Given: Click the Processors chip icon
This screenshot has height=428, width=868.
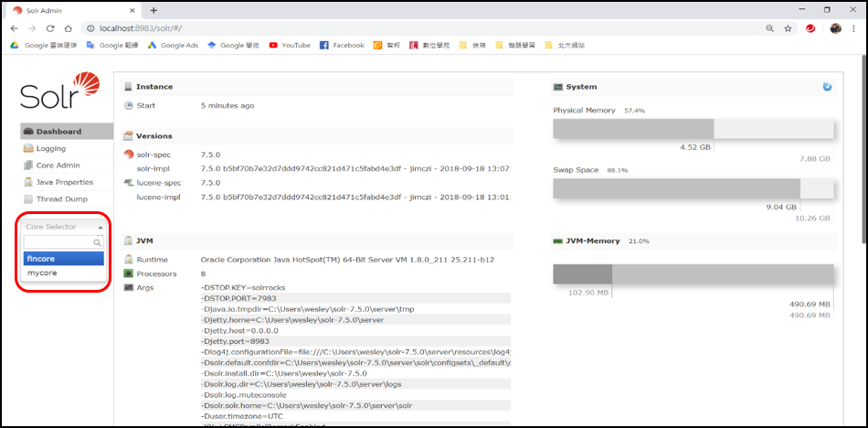Looking at the screenshot, I should point(129,273).
